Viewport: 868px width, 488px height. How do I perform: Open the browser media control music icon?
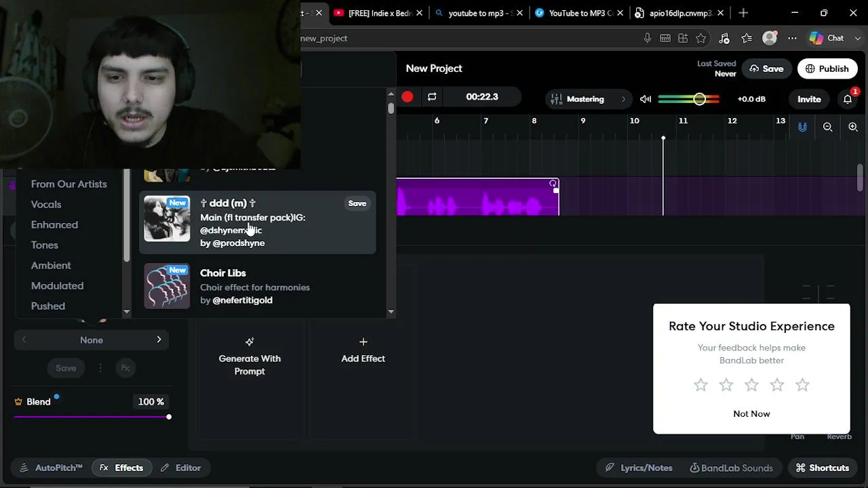pos(724,38)
